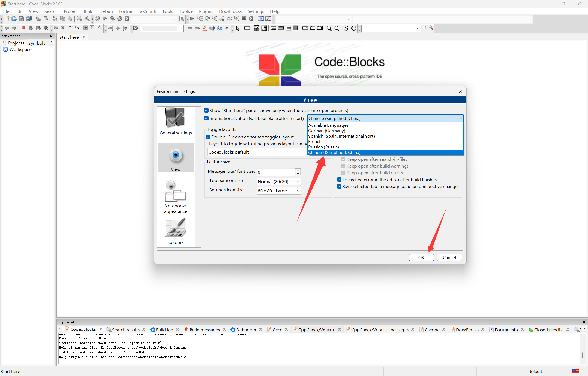588x376 pixels.
Task: Click the wxSmith zoom in magnifier icon
Action: [329, 28]
